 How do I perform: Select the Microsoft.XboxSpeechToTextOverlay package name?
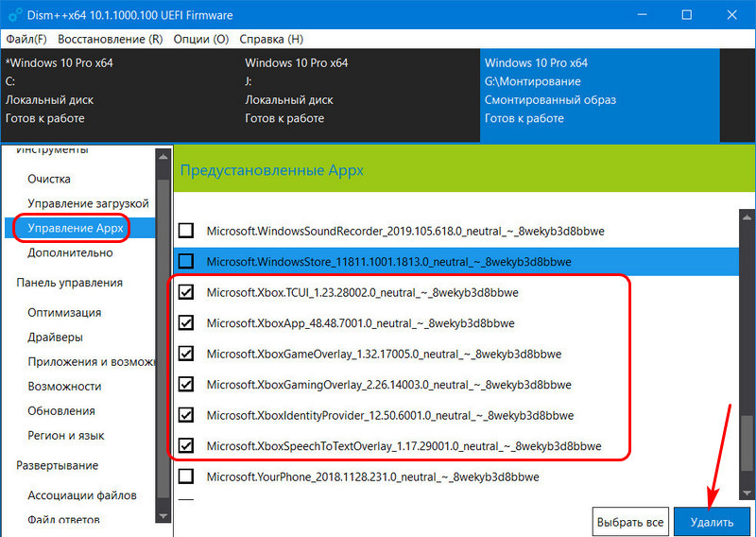404,446
